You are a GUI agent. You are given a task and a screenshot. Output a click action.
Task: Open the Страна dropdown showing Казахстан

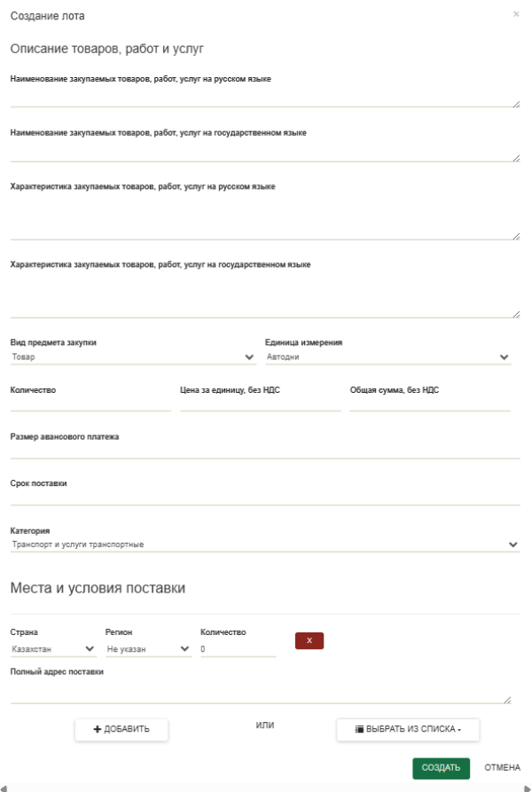[53, 649]
